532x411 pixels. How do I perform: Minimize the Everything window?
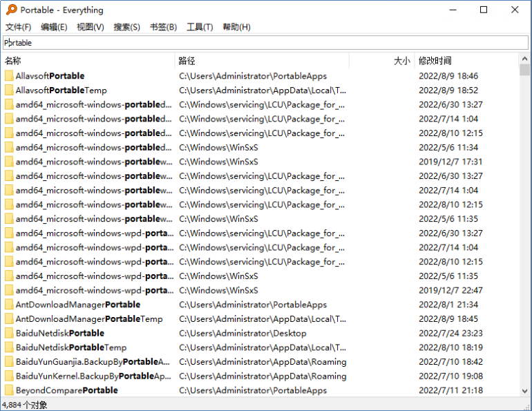pos(453,10)
